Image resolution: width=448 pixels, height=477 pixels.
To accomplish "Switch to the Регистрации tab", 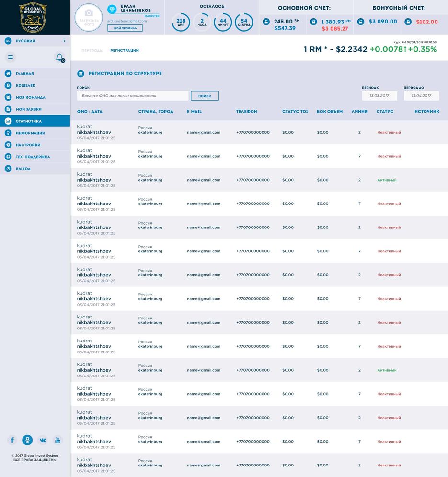I will click(x=125, y=50).
